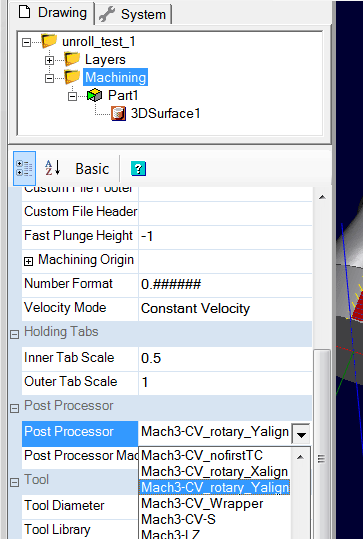The width and height of the screenshot is (363, 539).
Task: Expand the Machining Origin property
Action: [29, 262]
